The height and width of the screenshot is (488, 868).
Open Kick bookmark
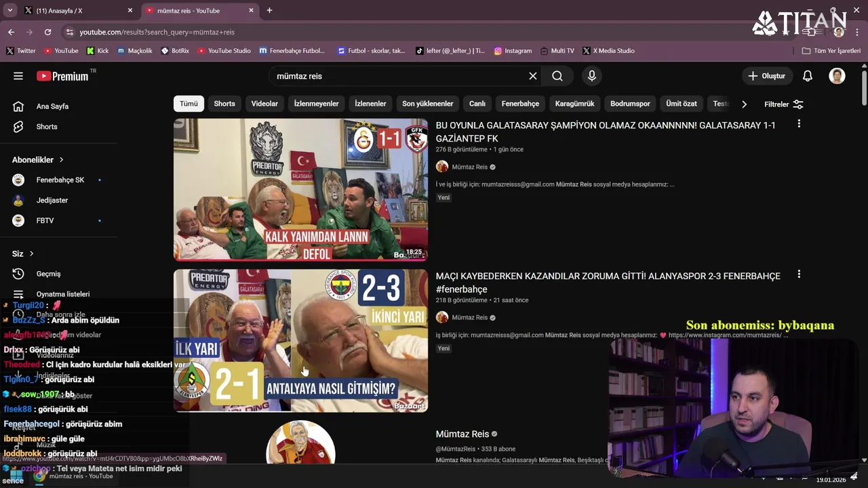(x=98, y=51)
